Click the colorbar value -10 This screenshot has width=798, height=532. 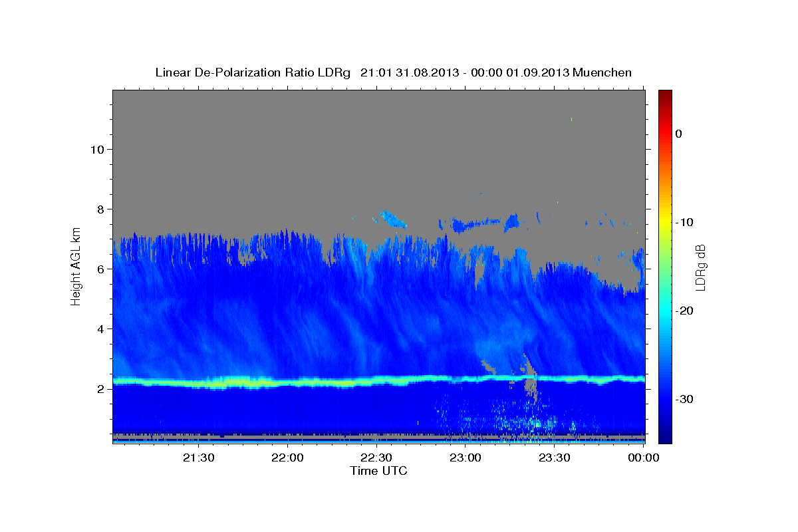684,222
